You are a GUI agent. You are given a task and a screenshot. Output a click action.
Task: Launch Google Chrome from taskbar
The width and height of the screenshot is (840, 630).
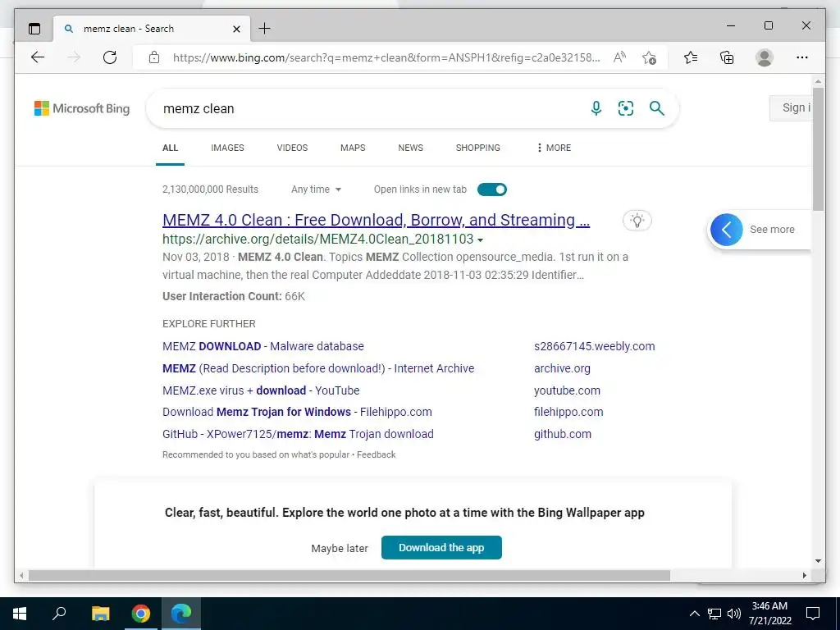click(x=141, y=614)
